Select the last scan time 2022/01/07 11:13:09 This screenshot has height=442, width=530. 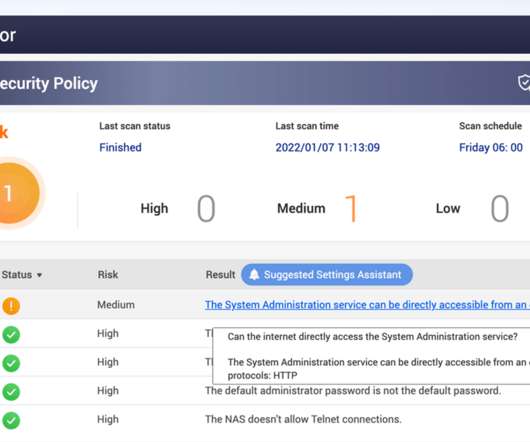click(328, 148)
